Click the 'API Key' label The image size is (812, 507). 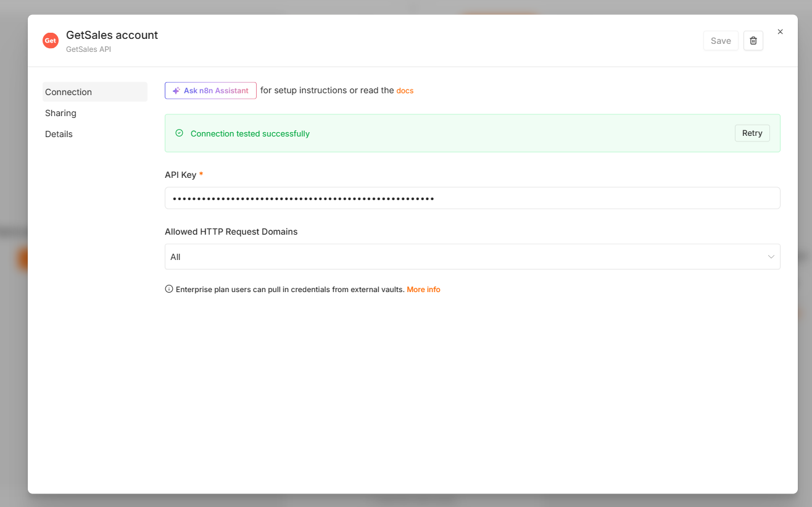(180, 175)
